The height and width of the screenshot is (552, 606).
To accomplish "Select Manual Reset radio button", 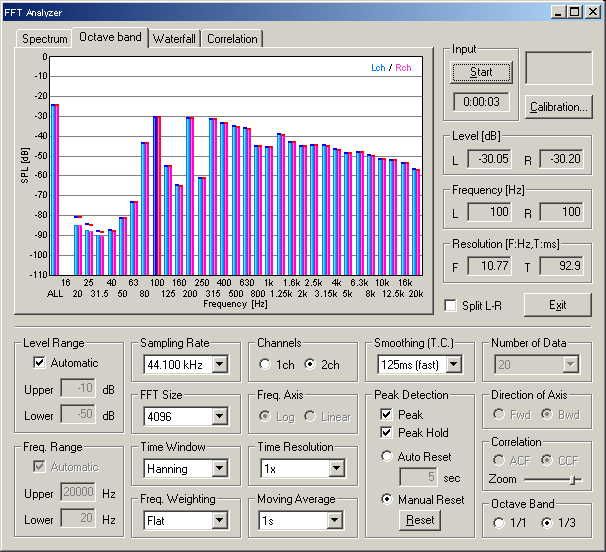I will (x=386, y=499).
